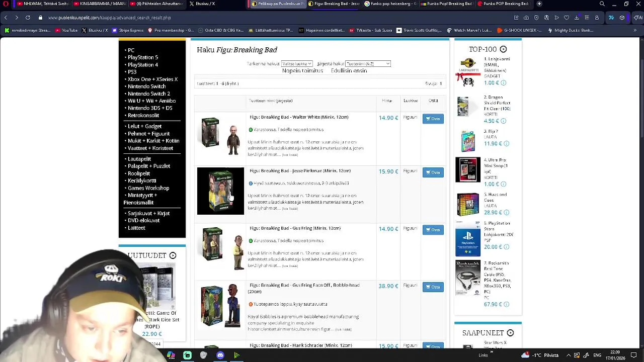Open DVD-elokuvat category
Screen dimensions: 644x362
tap(143, 220)
